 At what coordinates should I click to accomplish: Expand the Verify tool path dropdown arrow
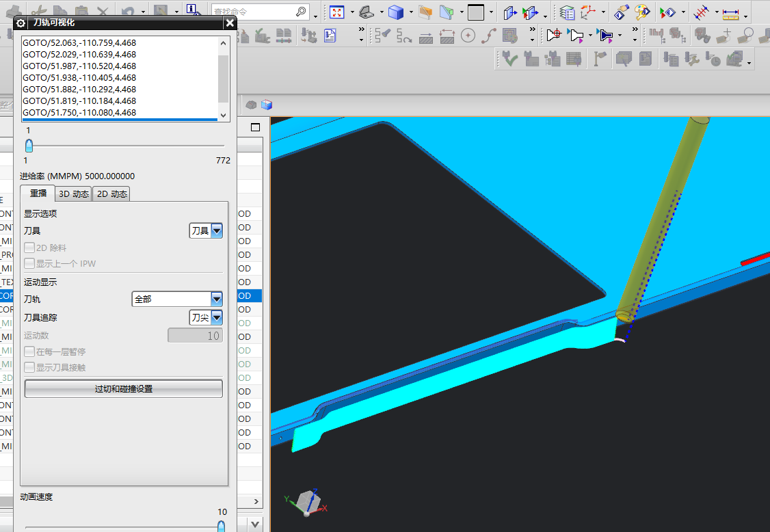tap(620, 36)
